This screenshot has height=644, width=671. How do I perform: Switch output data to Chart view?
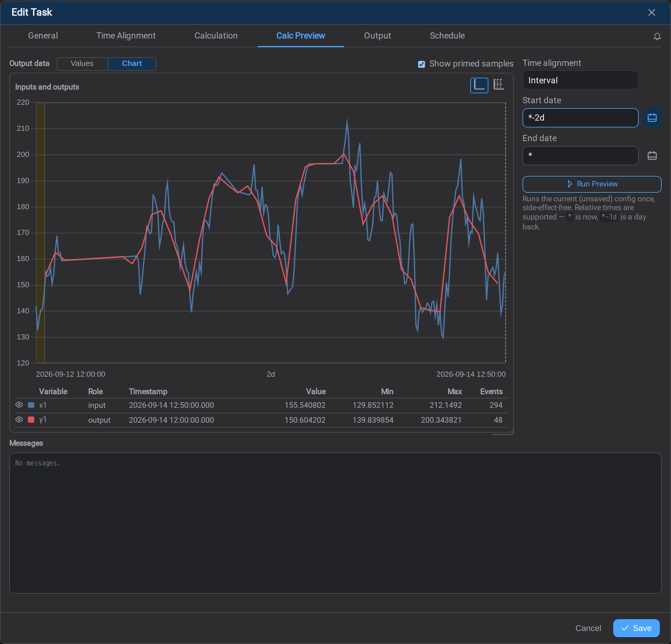[132, 63]
